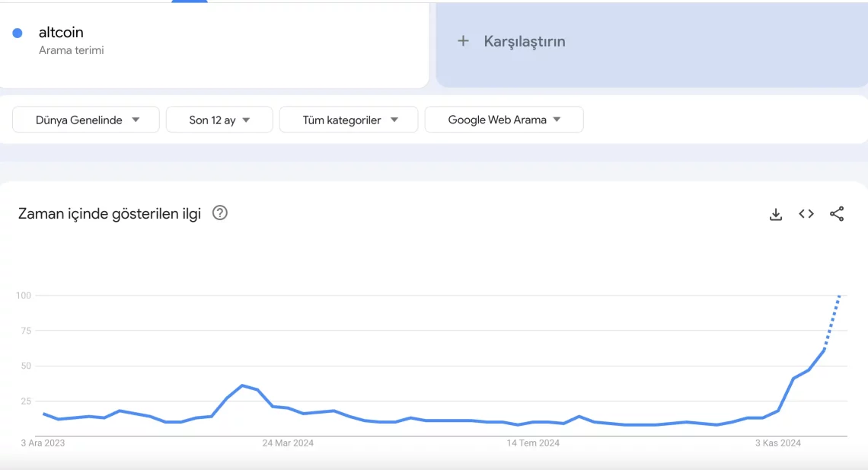
Task: Open the help tooltip next to chart title
Action: (219, 213)
